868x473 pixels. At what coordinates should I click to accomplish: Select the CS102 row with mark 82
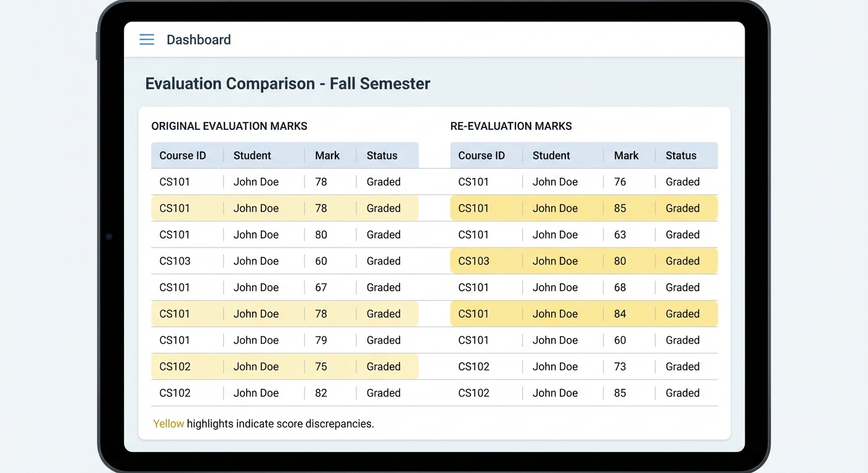click(x=285, y=392)
